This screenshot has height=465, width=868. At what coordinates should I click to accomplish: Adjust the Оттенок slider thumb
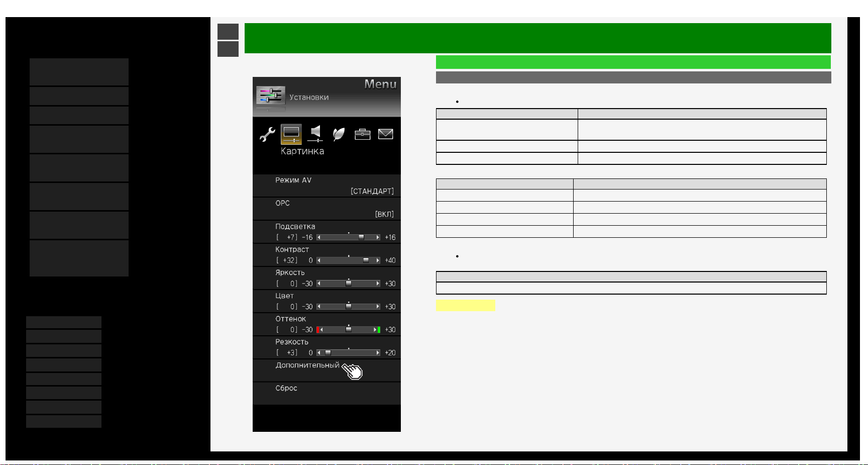(349, 330)
